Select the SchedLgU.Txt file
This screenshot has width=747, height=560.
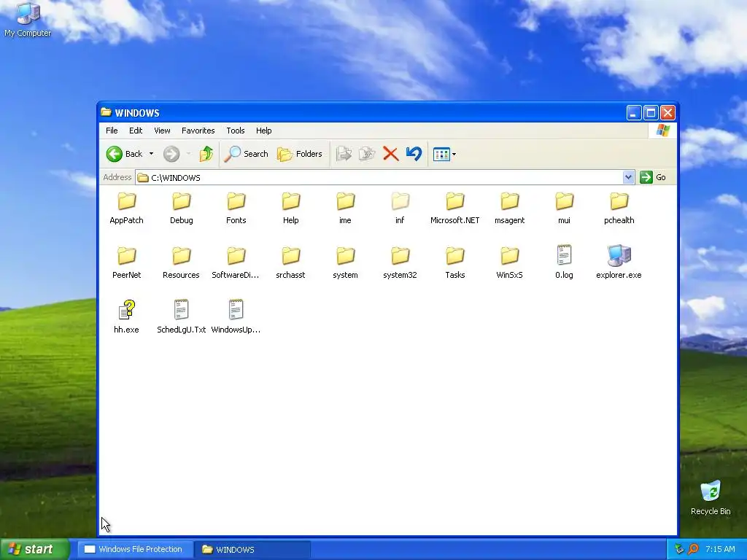point(182,317)
